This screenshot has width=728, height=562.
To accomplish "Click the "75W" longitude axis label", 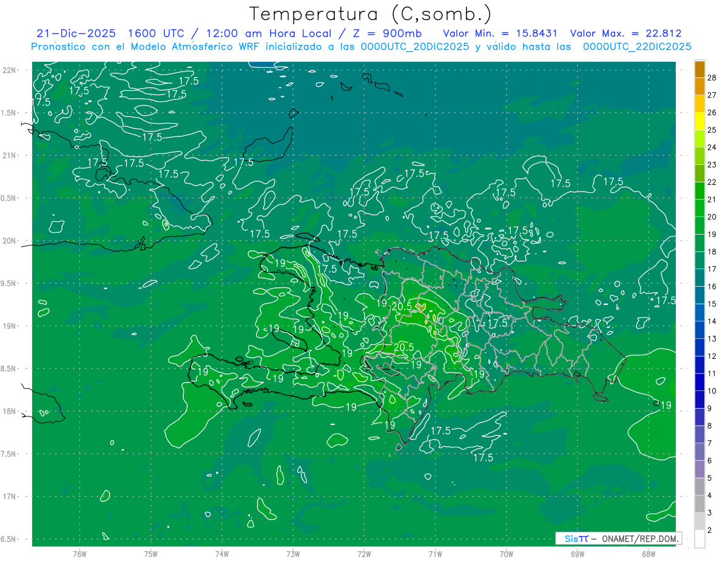I will point(151,554).
